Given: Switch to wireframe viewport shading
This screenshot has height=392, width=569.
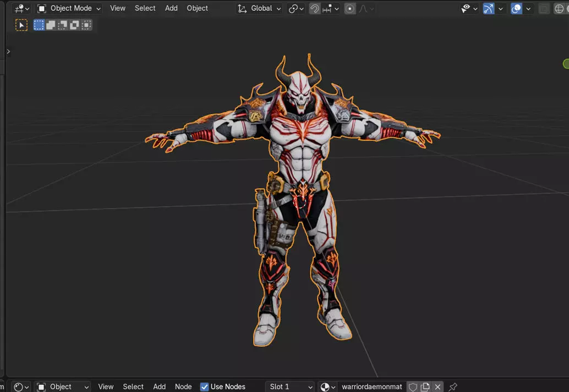Looking at the screenshot, I should pyautogui.click(x=559, y=9).
